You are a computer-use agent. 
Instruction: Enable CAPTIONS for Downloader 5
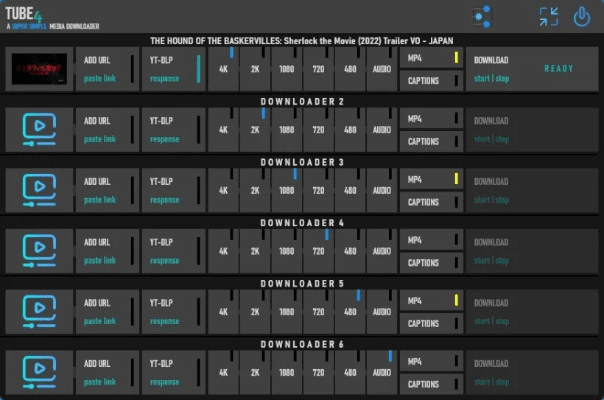coord(429,322)
